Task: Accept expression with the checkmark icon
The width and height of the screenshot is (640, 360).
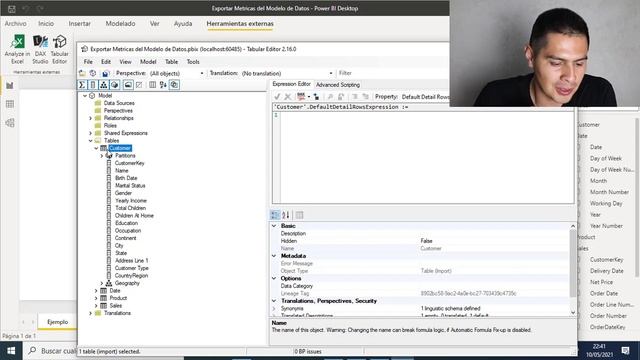Action: (x=277, y=97)
